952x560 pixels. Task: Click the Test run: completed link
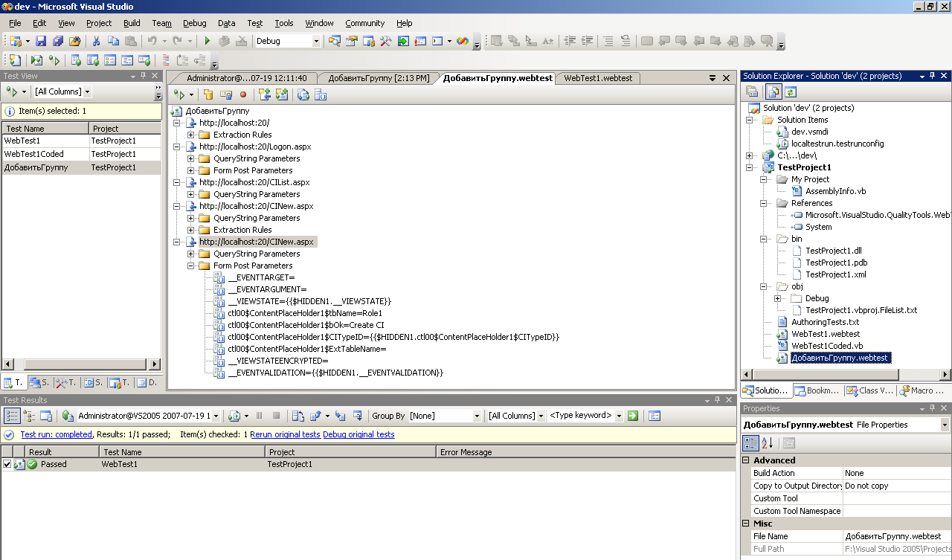[57, 434]
